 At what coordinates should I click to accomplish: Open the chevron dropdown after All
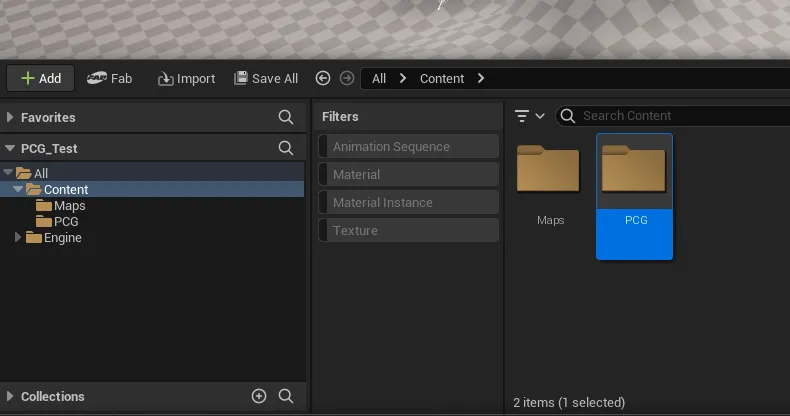click(403, 79)
